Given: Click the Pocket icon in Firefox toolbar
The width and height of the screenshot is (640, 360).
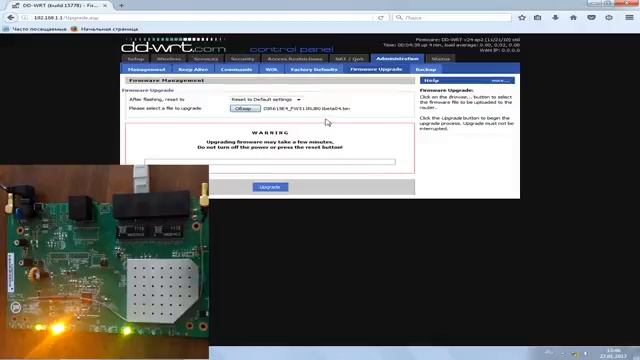Looking at the screenshot, I should click(591, 18).
